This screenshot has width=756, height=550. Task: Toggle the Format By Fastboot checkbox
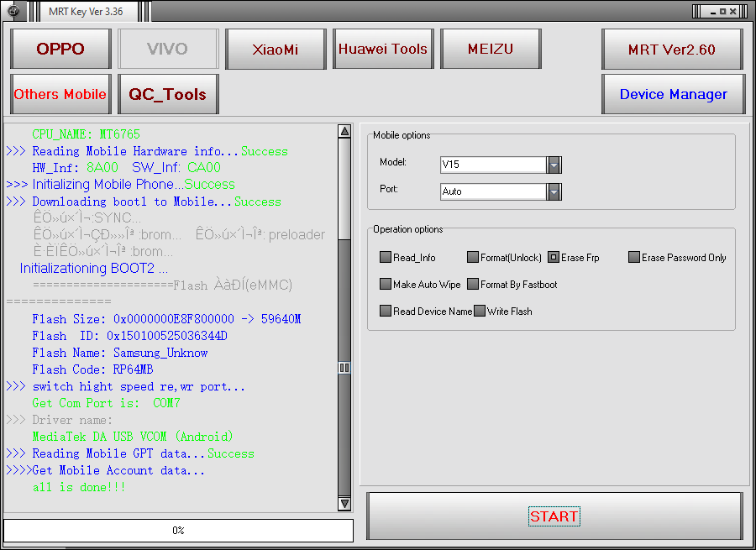pos(473,285)
